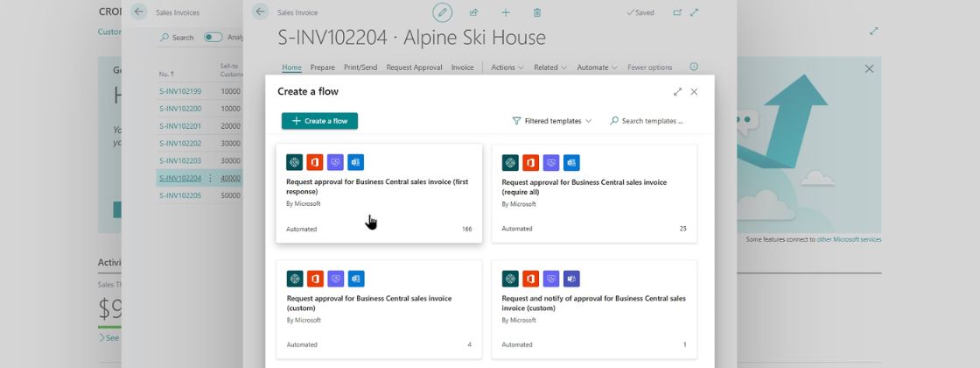
Task: Open invoice S-INV102200 link
Action: [x=180, y=109]
